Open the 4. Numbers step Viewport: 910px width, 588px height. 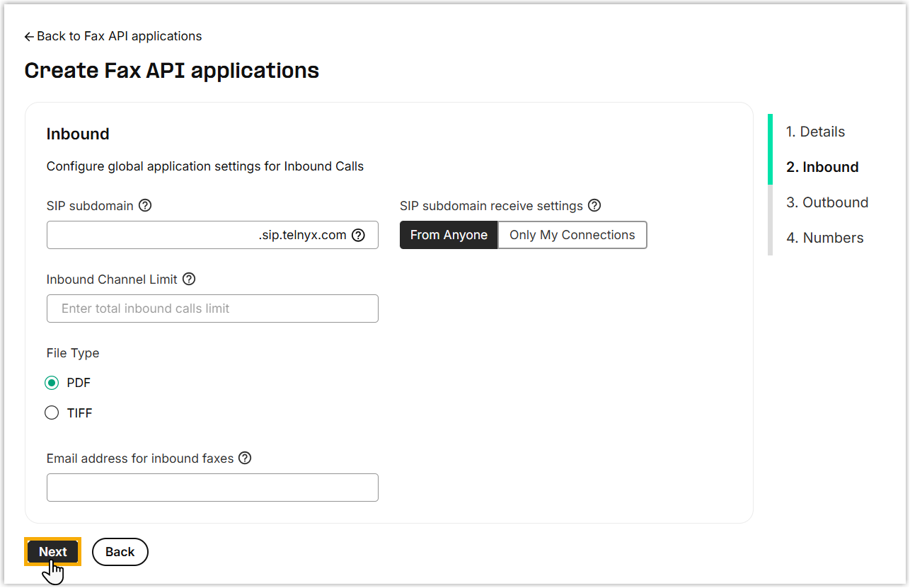coord(824,238)
